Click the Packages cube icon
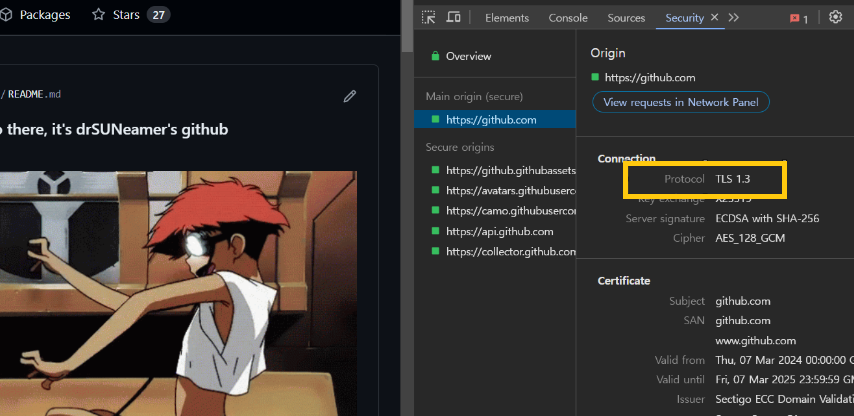This screenshot has height=416, width=854. (6, 15)
